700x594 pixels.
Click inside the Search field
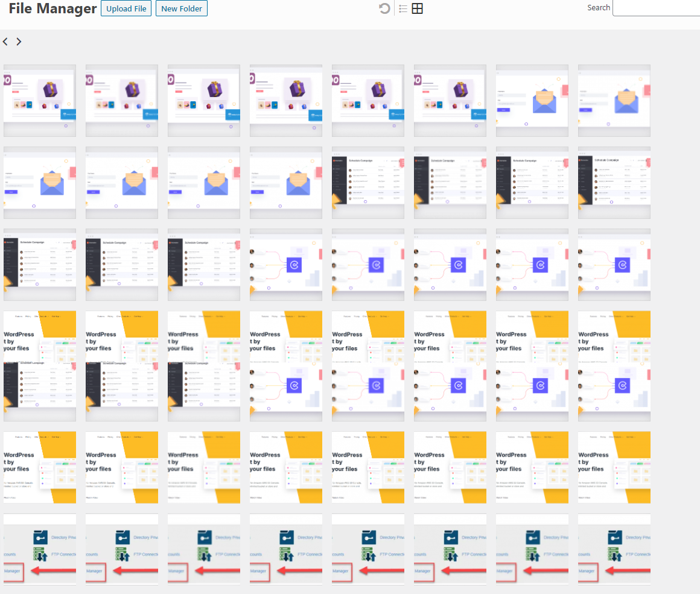(655, 8)
